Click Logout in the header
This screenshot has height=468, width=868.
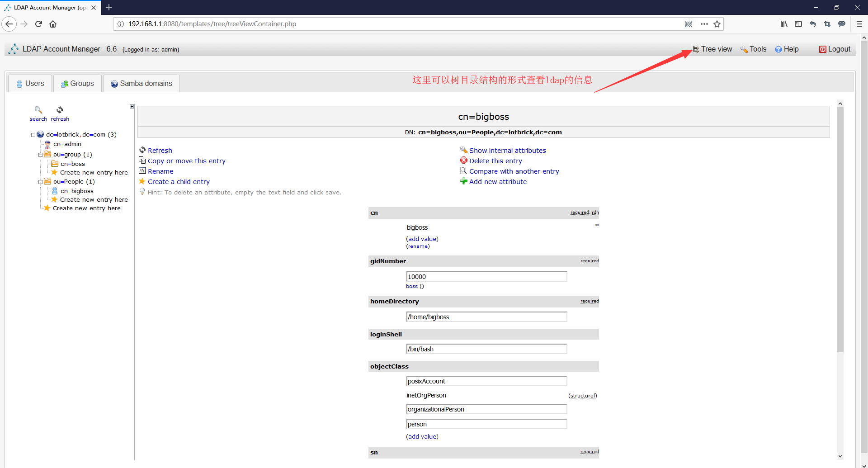(838, 49)
